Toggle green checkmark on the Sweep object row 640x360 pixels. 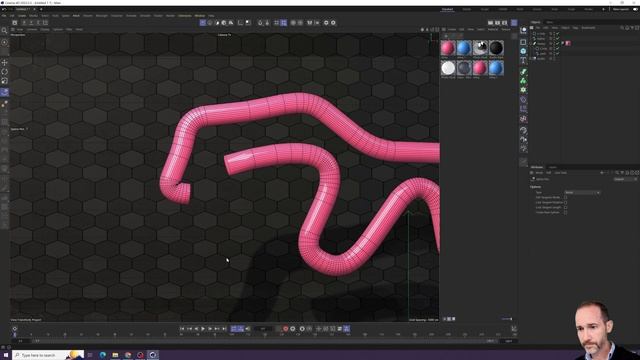tap(558, 43)
